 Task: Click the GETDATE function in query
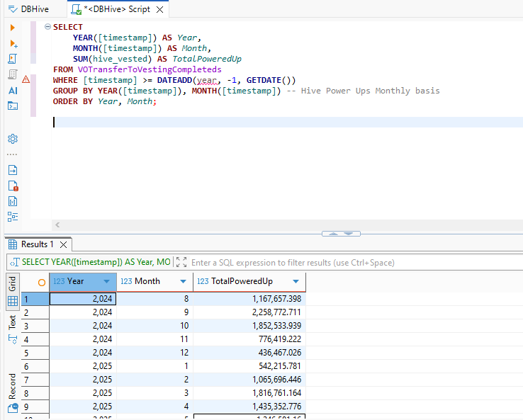tap(264, 80)
